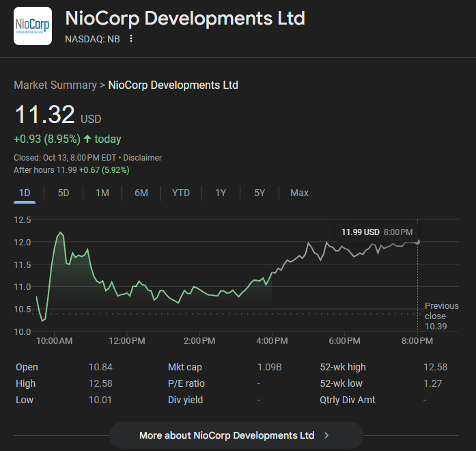Click the Open value 10.84
476x451 pixels.
(100, 367)
